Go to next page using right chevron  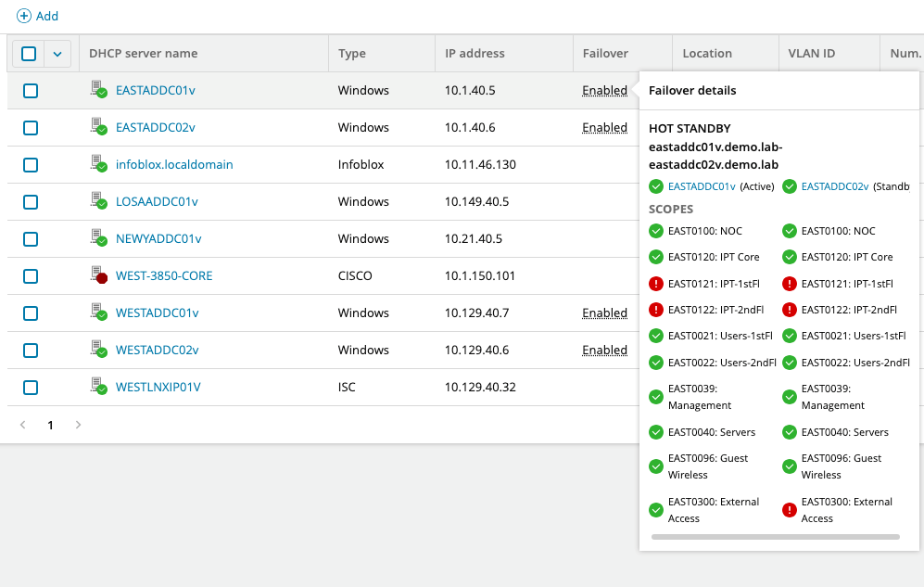pyautogui.click(x=79, y=425)
